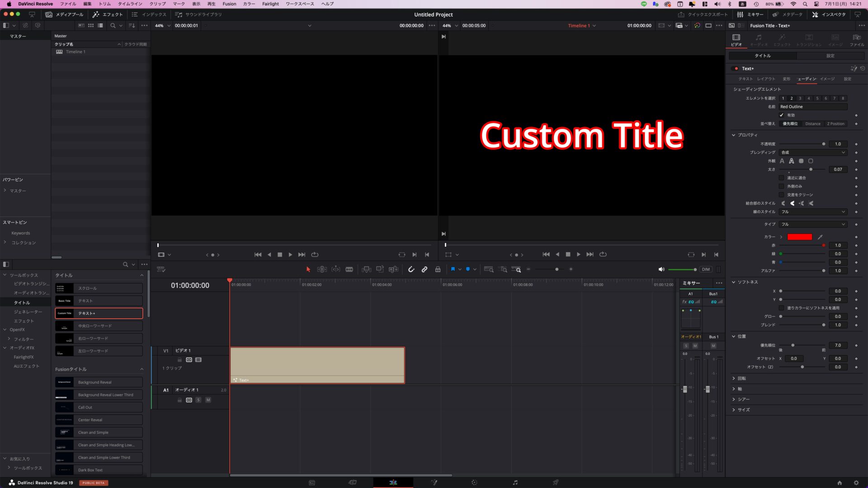Screen dimensions: 868x488
Task: Mute audio track A1 with M button
Action: tap(208, 400)
